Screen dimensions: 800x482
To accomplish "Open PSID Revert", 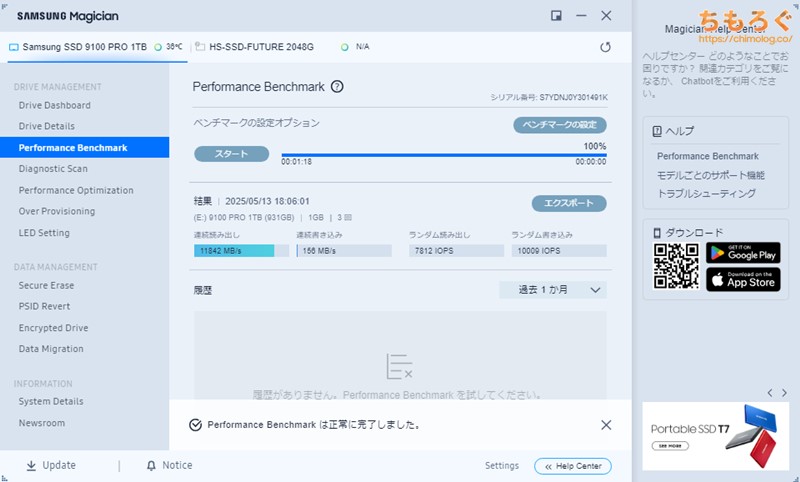I will point(44,307).
